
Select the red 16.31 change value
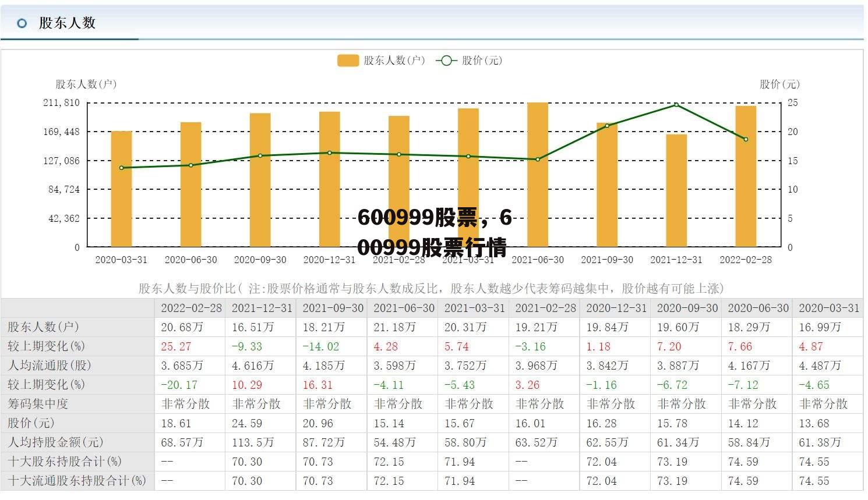[317, 385]
